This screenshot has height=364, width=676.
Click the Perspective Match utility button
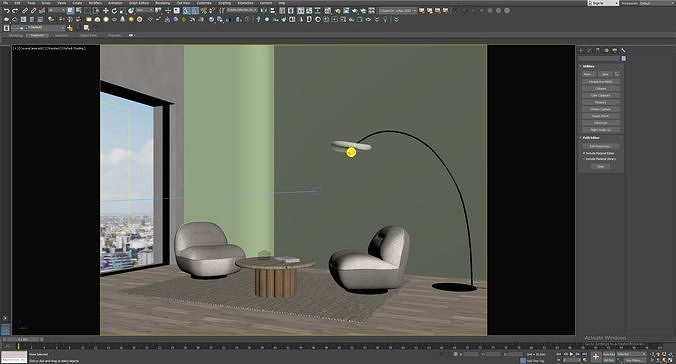pyautogui.click(x=601, y=82)
